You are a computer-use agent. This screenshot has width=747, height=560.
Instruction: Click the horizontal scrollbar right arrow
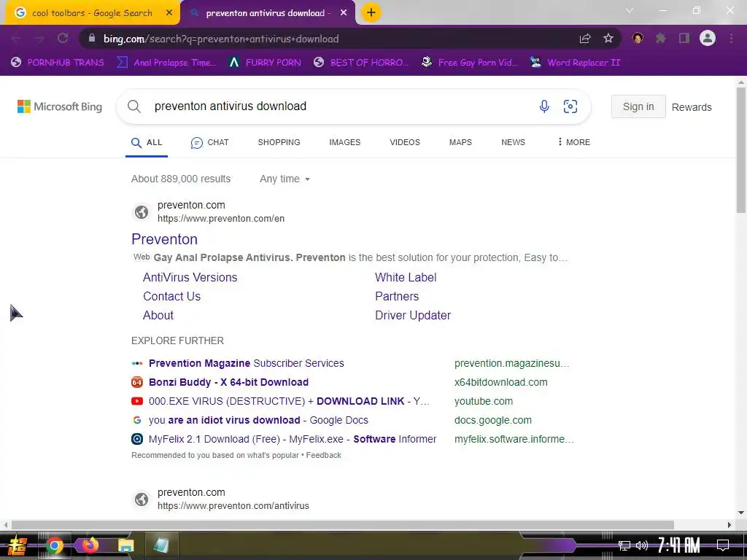(729, 525)
